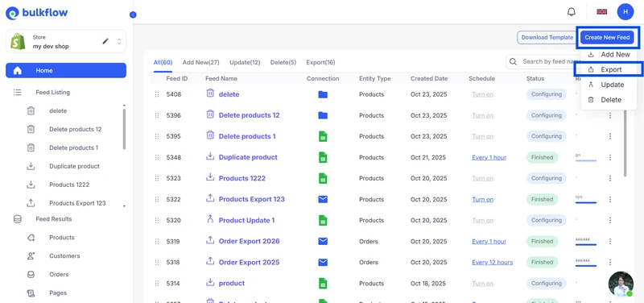Switch to Add New(27) tab
The image size is (644, 303).
(200, 63)
